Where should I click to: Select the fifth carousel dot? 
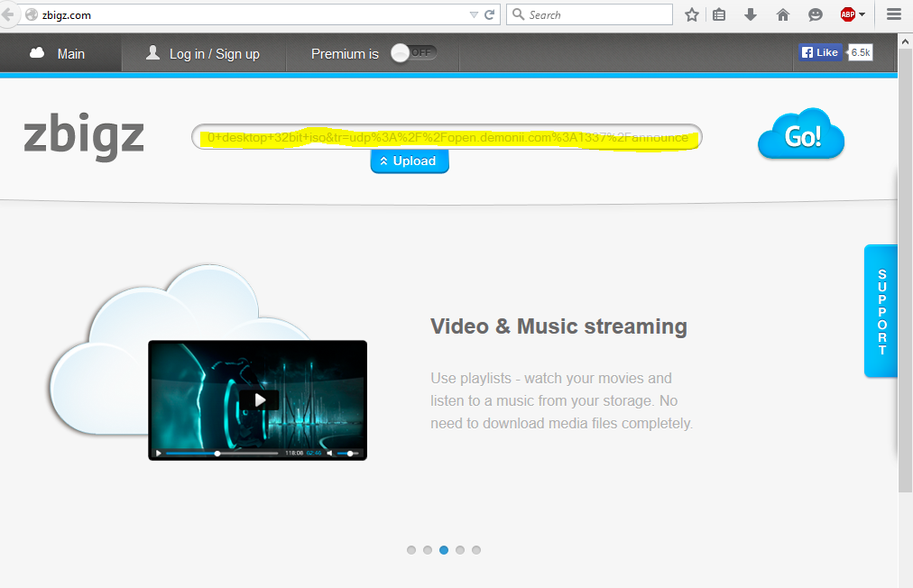coord(476,550)
